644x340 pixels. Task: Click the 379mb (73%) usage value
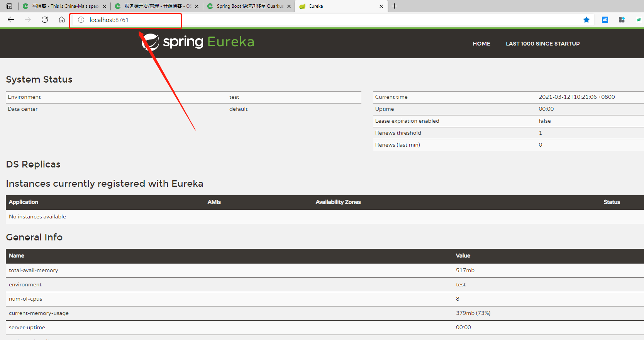pos(473,313)
